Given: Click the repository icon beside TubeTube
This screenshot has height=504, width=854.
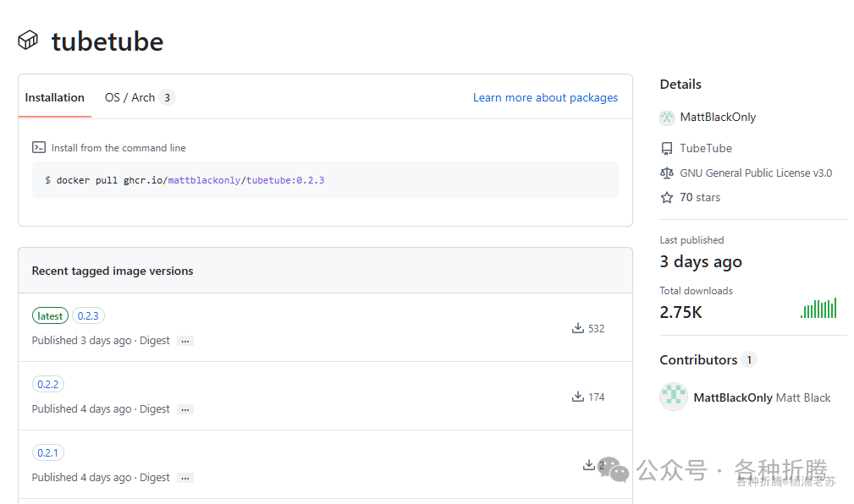Looking at the screenshot, I should click(667, 149).
